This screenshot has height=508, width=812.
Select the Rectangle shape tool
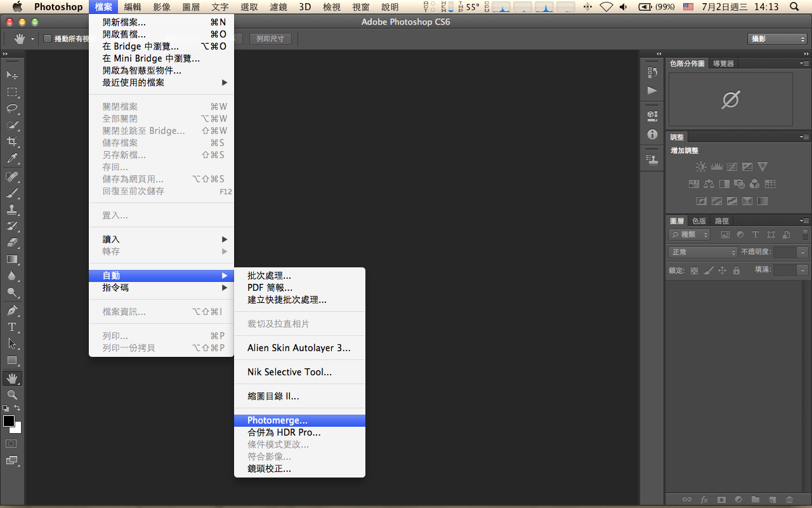(12, 361)
